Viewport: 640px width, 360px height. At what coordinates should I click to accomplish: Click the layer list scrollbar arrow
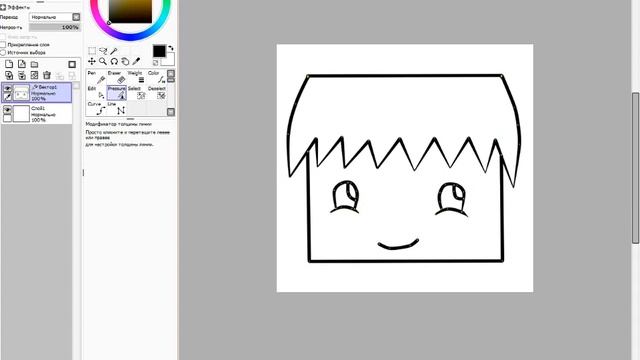point(76,85)
